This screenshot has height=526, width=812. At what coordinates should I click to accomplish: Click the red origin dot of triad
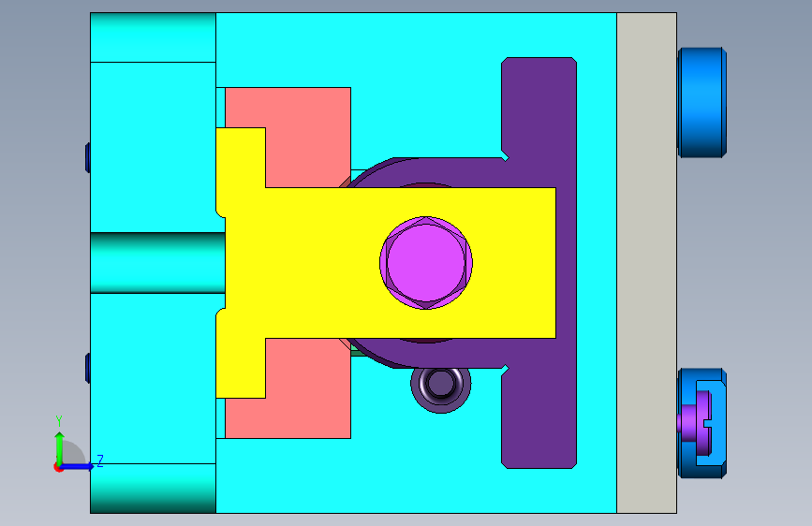(58, 467)
